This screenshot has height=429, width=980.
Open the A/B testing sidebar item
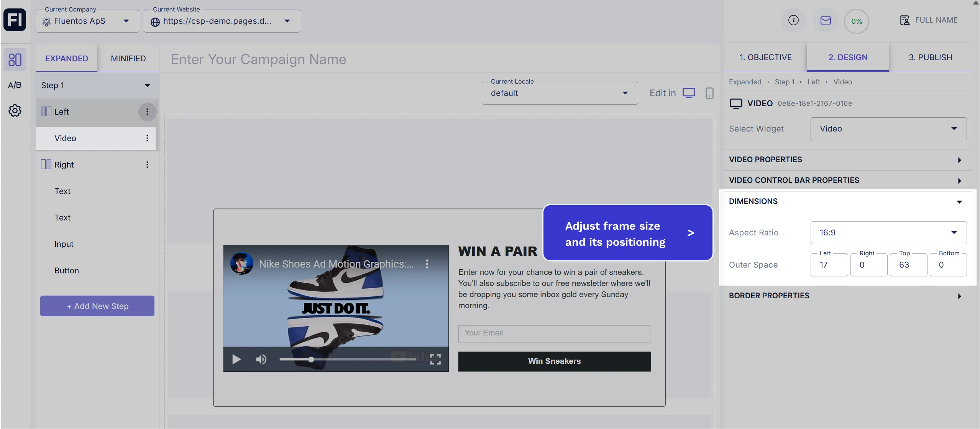(15, 85)
